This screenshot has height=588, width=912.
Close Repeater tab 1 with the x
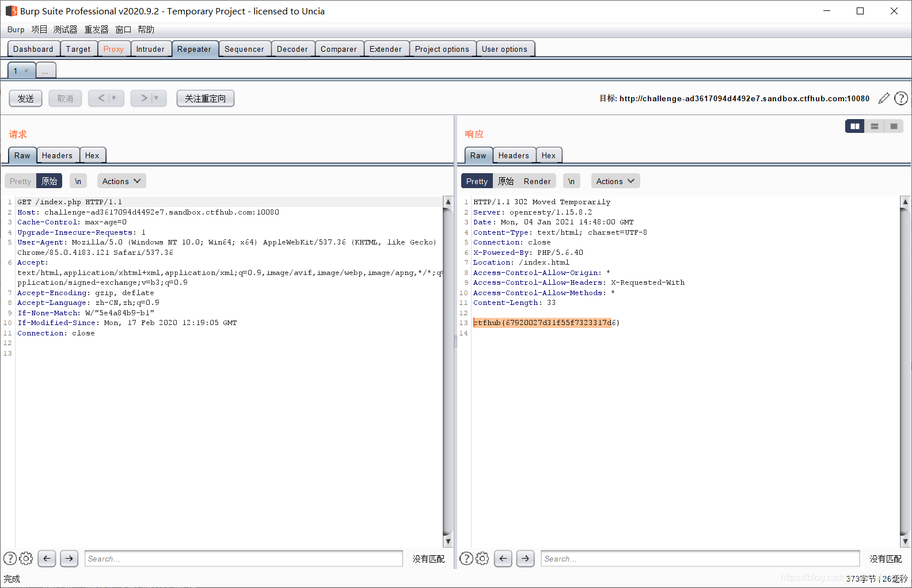(x=26, y=71)
